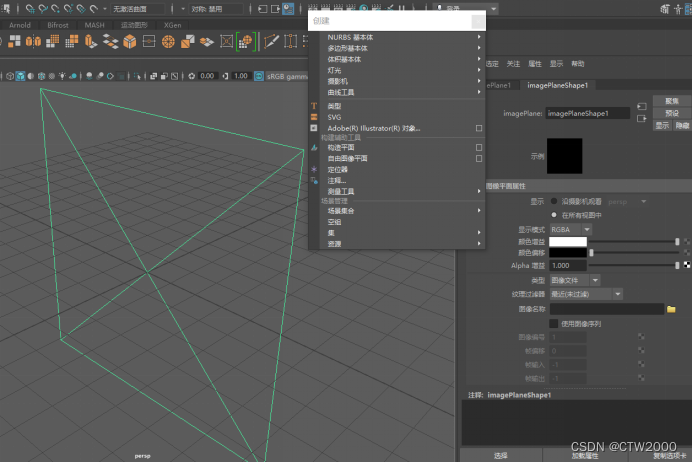Click the 选择 button at bottom

click(501, 455)
